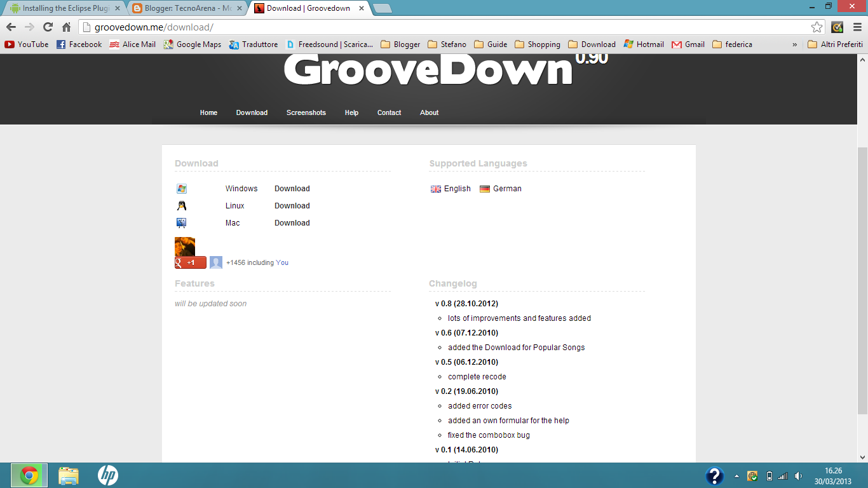Screen dimensions: 868x488
Task: Click the '+1456 including You' text
Action: [x=257, y=262]
